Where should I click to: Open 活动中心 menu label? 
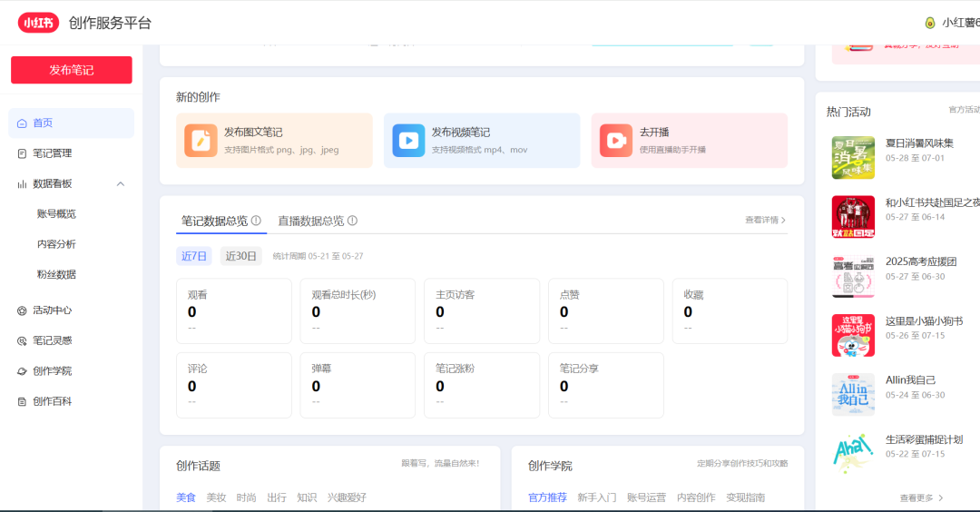click(53, 310)
